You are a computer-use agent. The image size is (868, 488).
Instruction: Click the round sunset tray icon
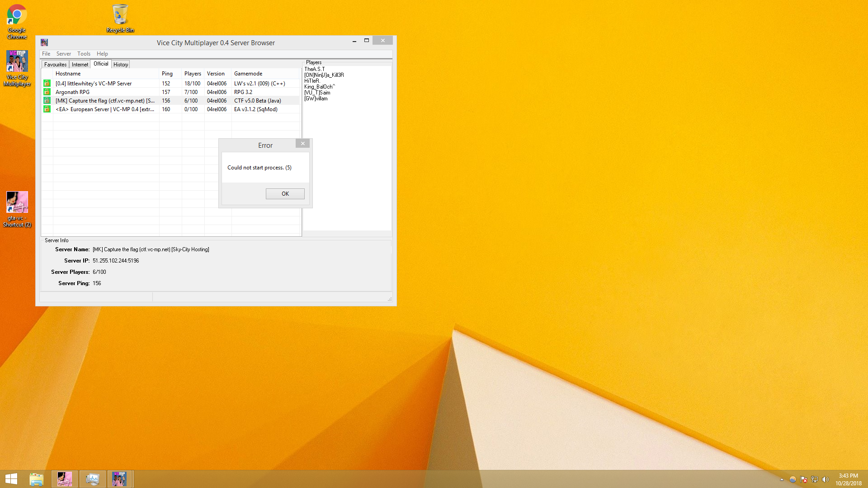tap(793, 479)
